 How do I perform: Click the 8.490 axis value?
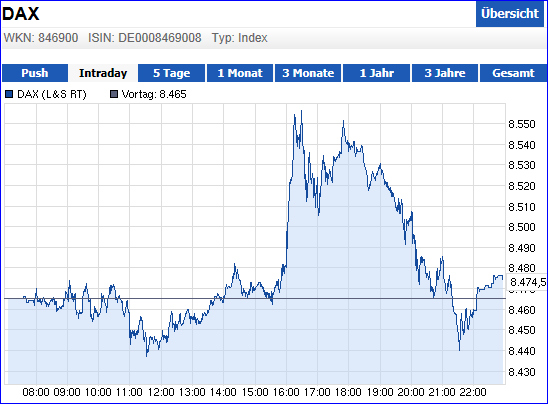[x=522, y=248]
